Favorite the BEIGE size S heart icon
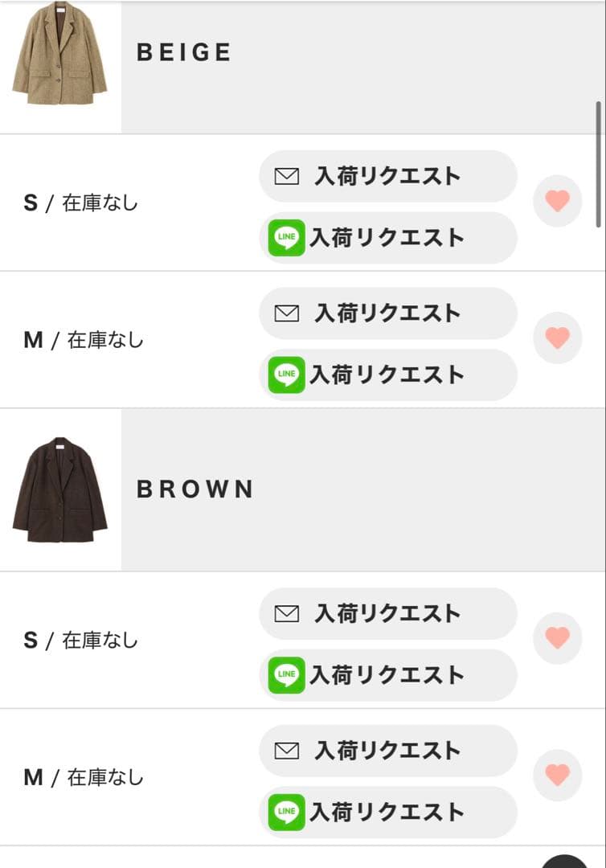 557,200
